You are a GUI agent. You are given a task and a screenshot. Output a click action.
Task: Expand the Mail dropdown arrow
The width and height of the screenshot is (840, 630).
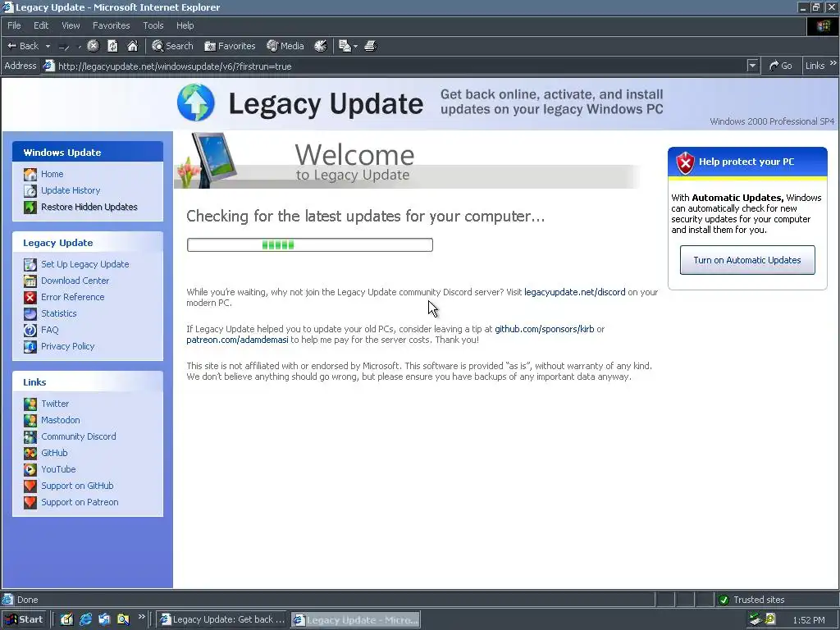click(355, 46)
